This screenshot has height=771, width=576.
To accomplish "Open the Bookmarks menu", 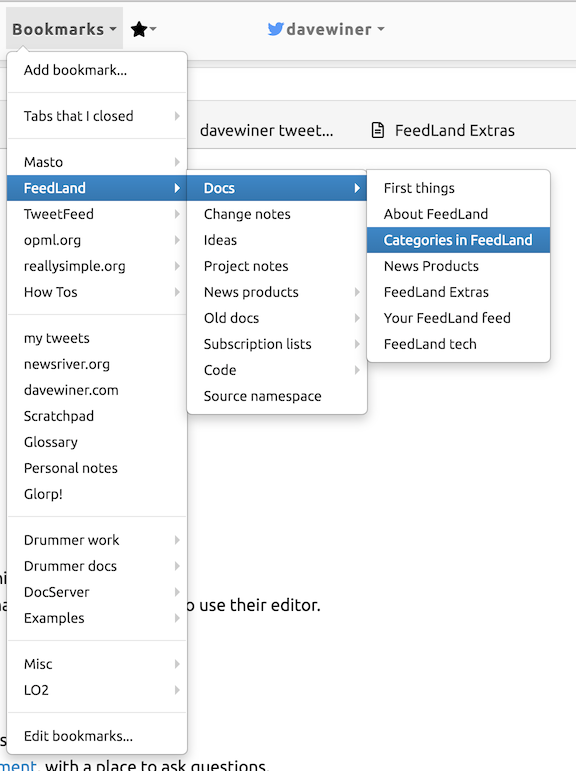I will pos(64,29).
